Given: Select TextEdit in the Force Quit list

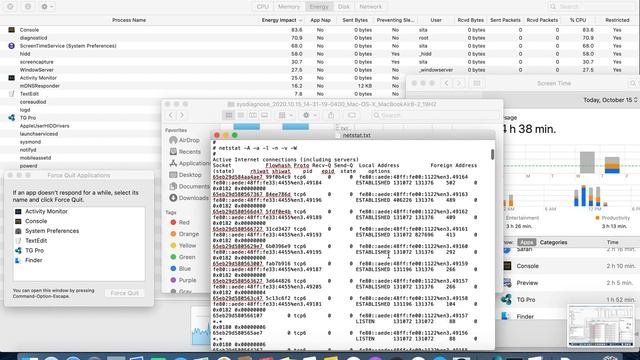Looking at the screenshot, I should pos(79,241).
